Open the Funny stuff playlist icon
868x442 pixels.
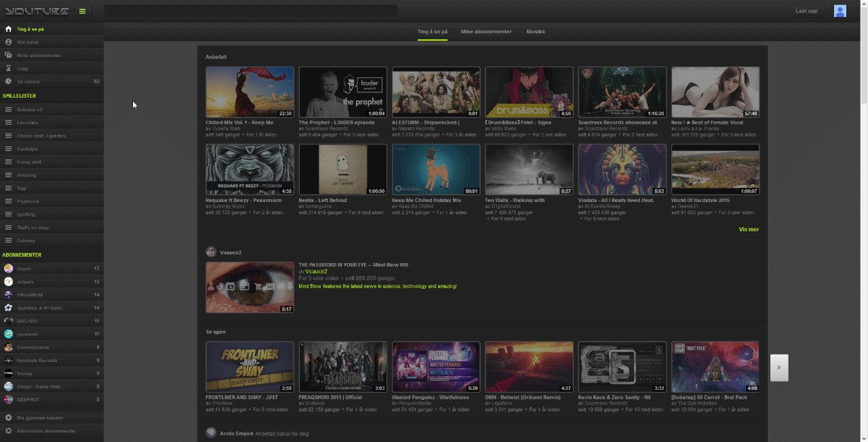(8, 162)
